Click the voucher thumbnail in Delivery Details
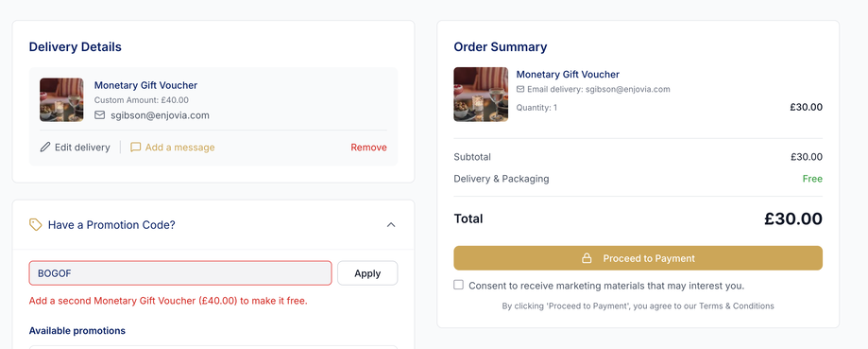This screenshot has width=868, height=349. click(x=61, y=99)
